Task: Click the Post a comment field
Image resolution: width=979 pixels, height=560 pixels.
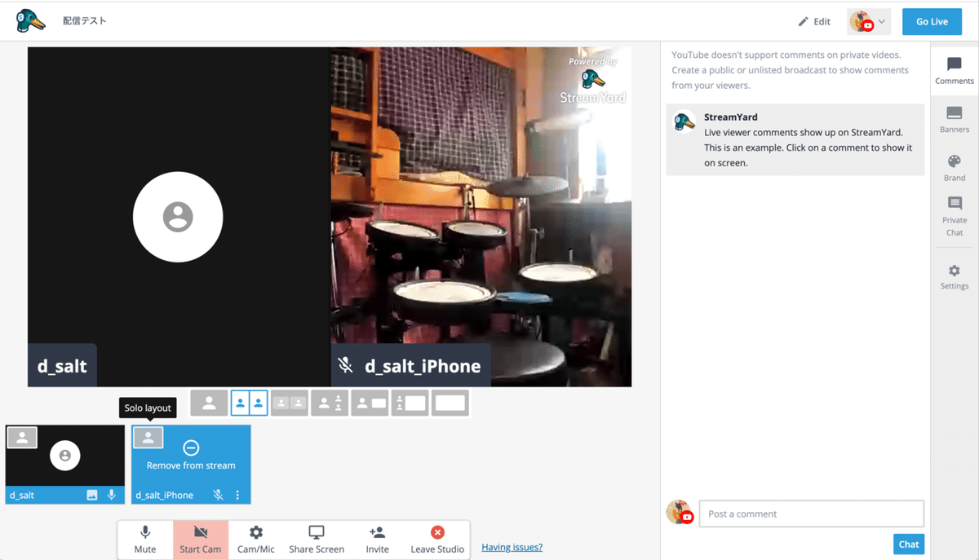Action: 812,514
